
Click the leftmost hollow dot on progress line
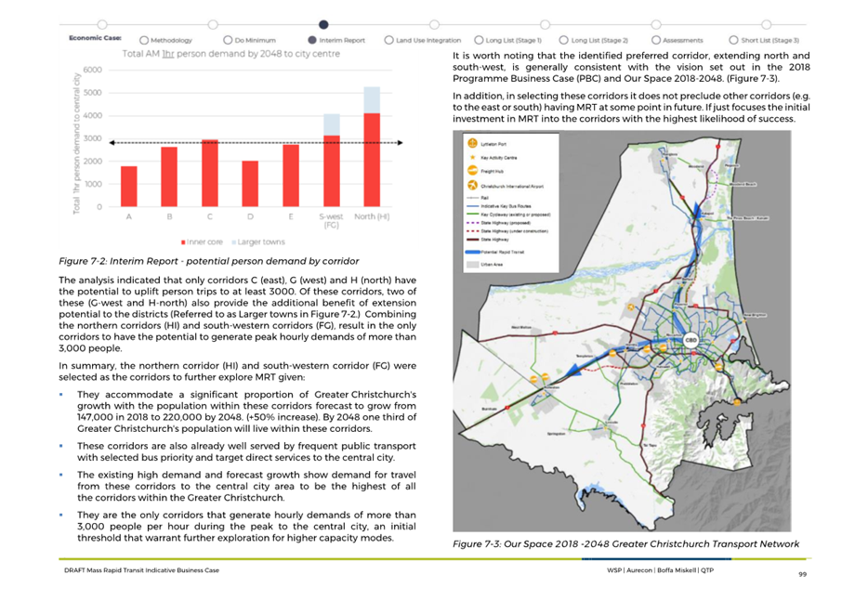(x=102, y=24)
